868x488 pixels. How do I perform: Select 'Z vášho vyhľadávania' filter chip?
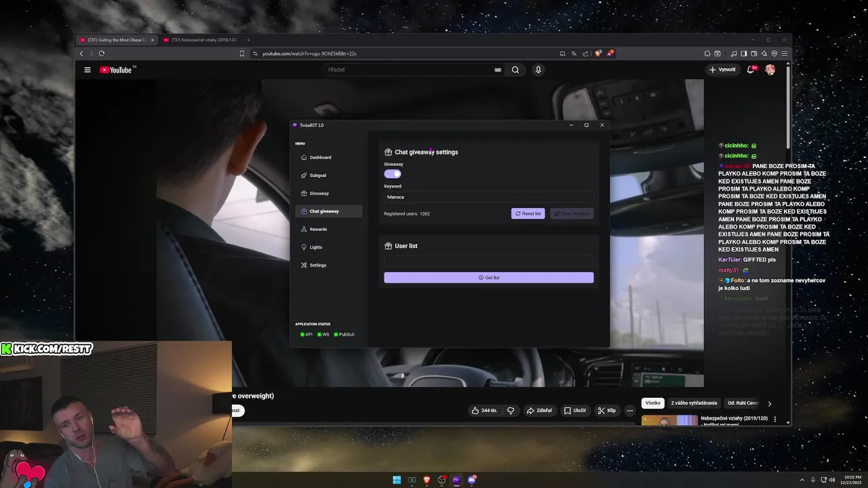pos(694,403)
